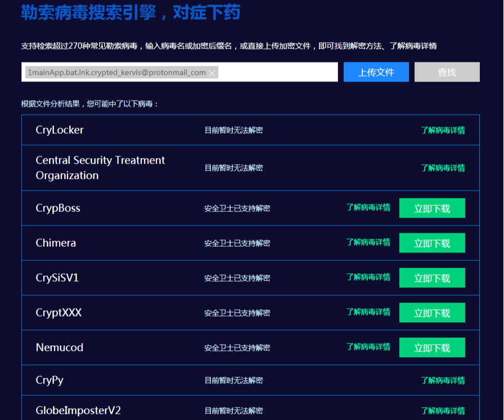Download the CryptXXX decryption tool

click(432, 313)
